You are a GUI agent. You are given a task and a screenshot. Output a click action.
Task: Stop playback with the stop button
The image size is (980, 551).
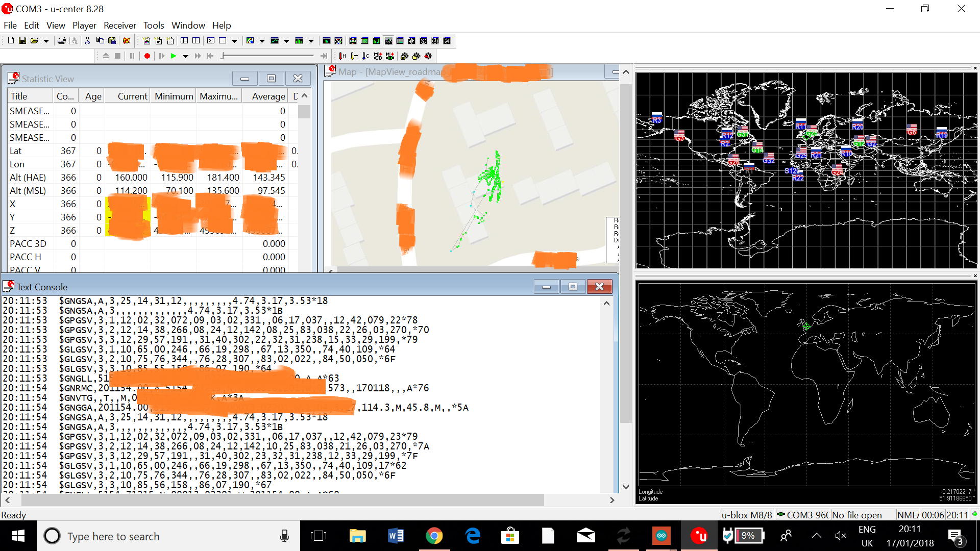point(117,56)
